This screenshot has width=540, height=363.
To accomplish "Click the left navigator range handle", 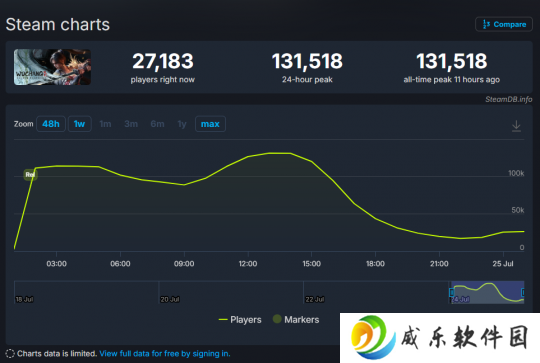I will coord(451,292).
